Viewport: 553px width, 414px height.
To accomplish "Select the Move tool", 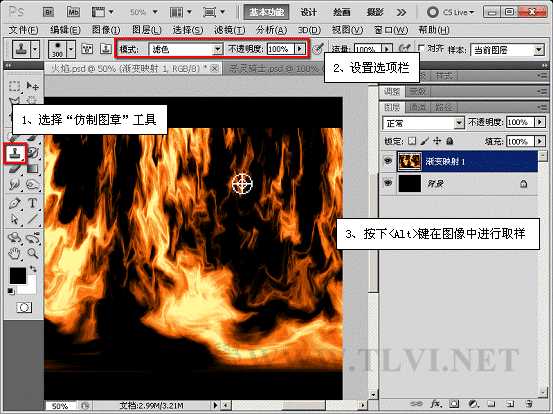I will point(33,86).
